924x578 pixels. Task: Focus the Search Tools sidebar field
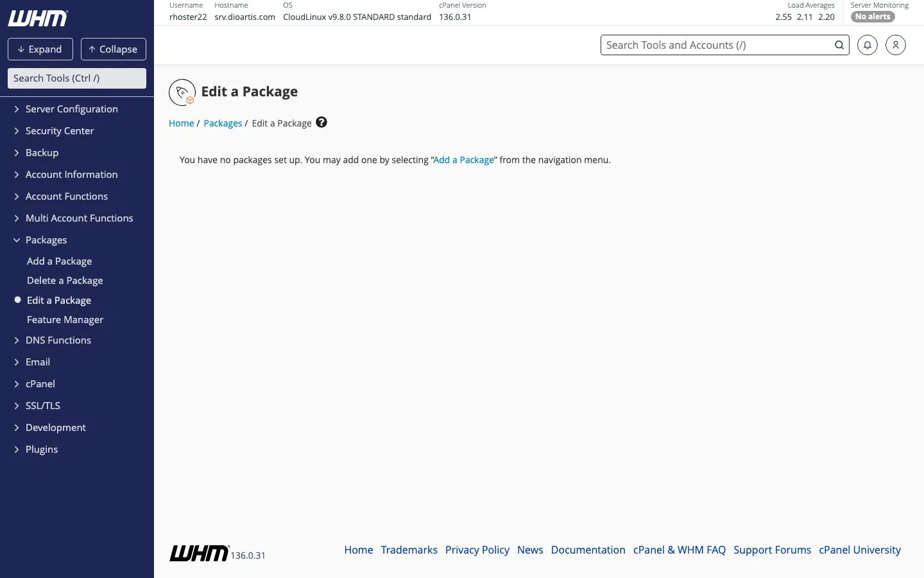77,78
